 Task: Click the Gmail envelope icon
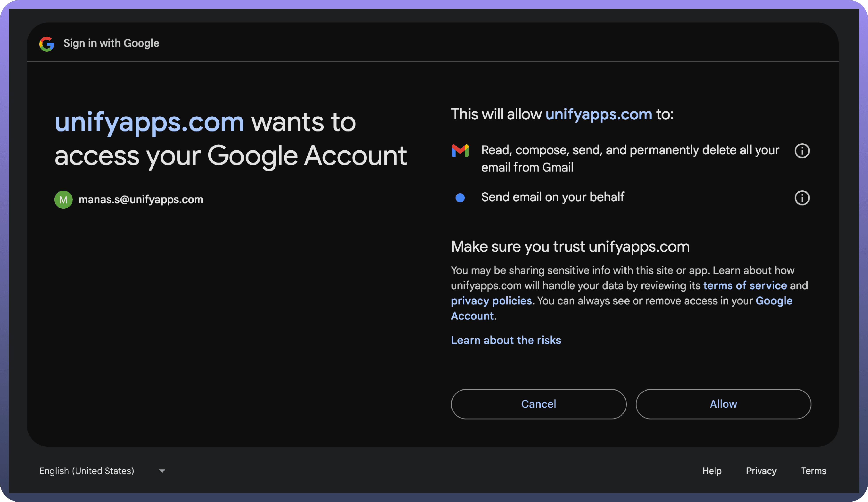(460, 151)
